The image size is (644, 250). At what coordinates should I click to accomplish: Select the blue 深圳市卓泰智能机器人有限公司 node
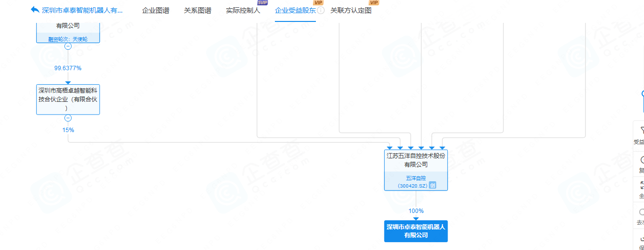(416, 231)
